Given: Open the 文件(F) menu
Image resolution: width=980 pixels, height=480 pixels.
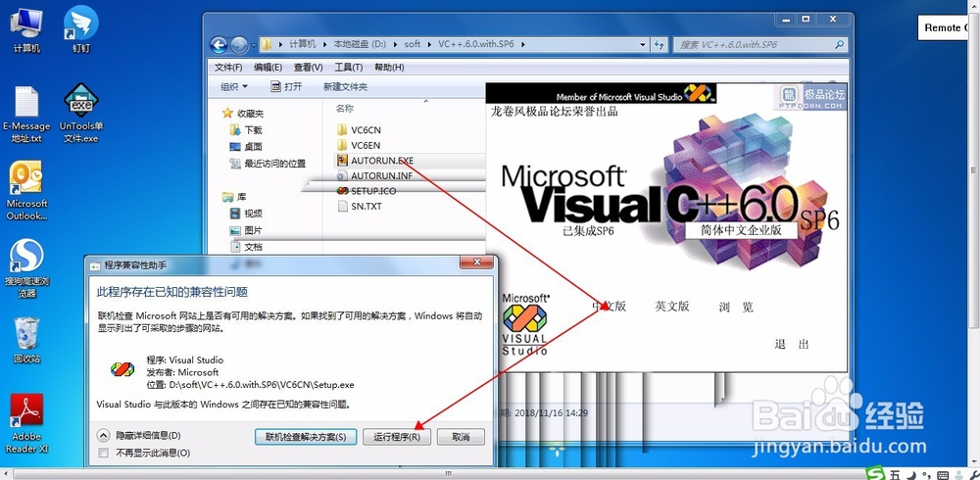Looking at the screenshot, I should [228, 67].
